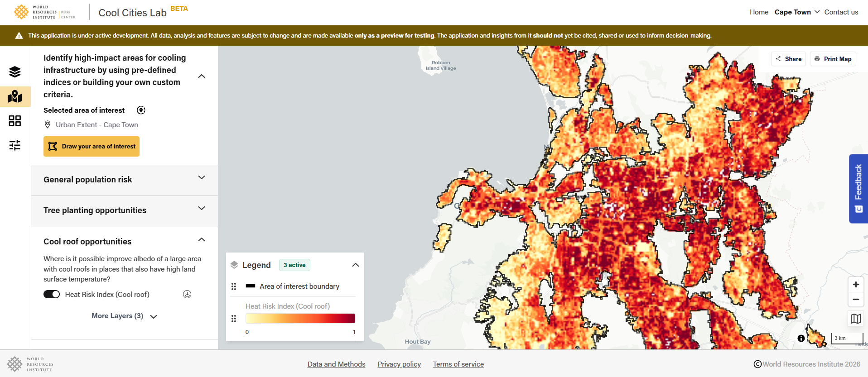Zoom in on the map
868x377 pixels.
tap(855, 285)
